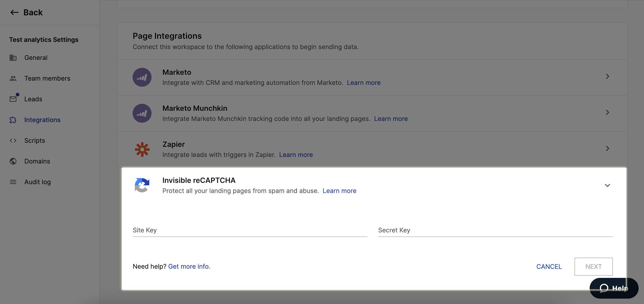This screenshot has width=644, height=304.
Task: Focus the Secret Key input field
Action: (495, 230)
